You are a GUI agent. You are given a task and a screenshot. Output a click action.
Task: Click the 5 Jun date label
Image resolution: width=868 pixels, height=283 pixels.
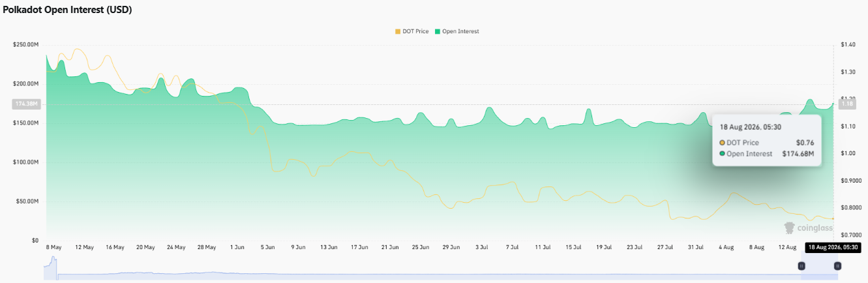268,248
